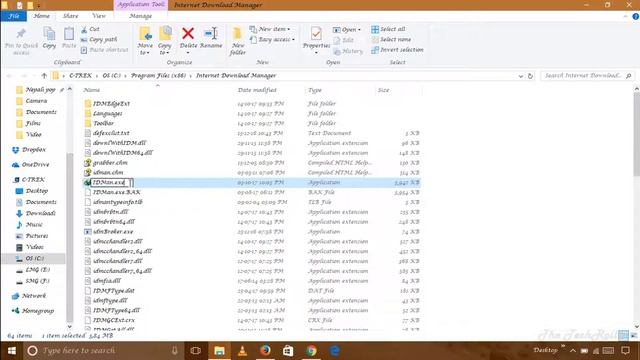
Task: Sort by Size column header
Action: click(x=383, y=90)
